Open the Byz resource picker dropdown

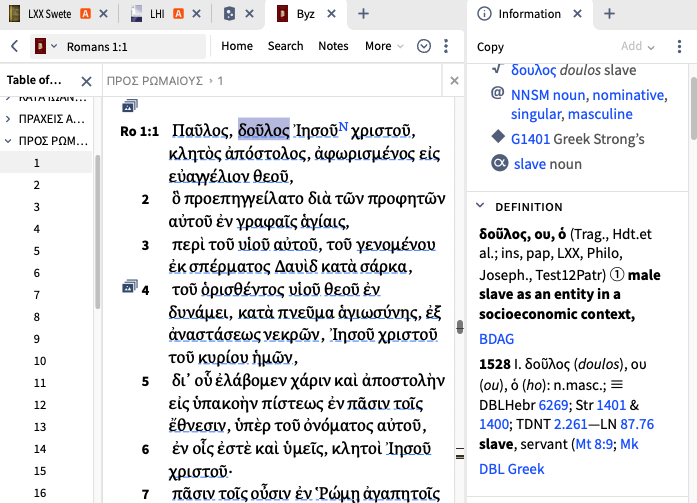pyautogui.click(x=46, y=46)
